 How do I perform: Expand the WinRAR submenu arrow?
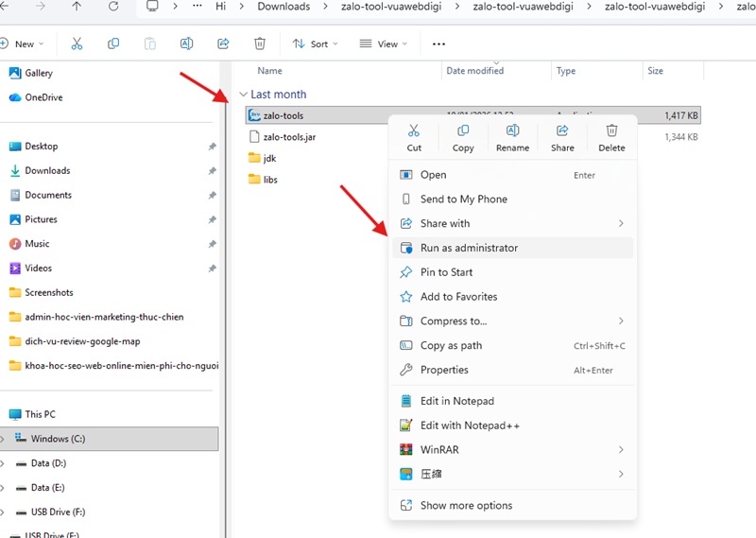[x=621, y=450]
